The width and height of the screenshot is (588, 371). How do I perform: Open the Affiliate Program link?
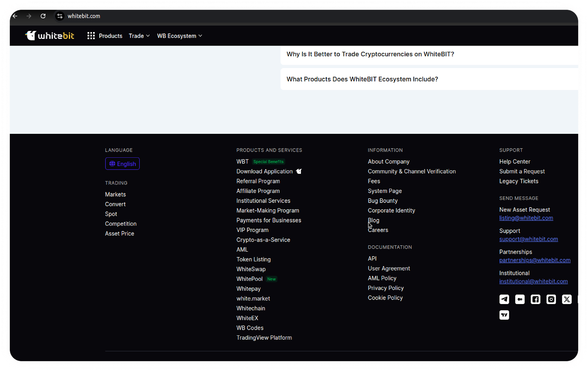[x=258, y=191]
